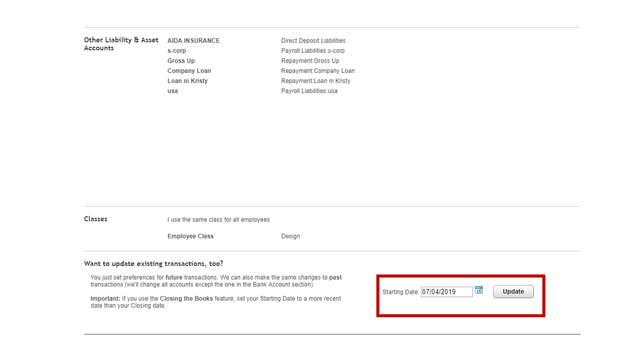Select the Direct Deposit Liabilities account text
This screenshot has width=644, height=362.
(313, 41)
